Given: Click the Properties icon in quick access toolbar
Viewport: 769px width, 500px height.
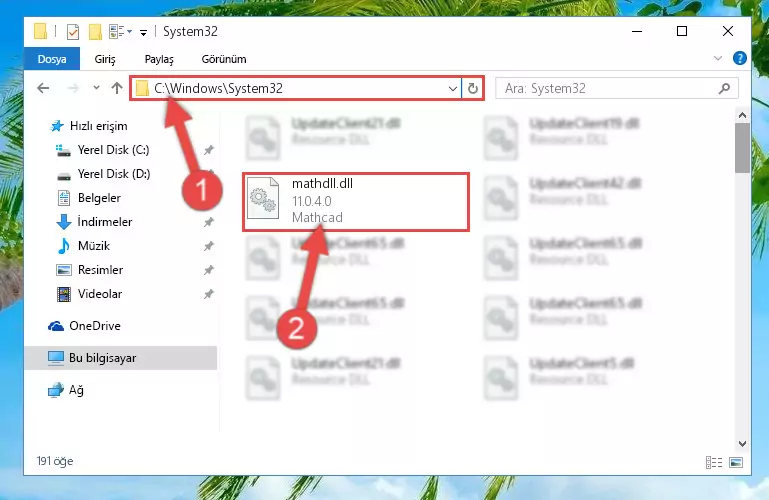Looking at the screenshot, I should [x=73, y=32].
